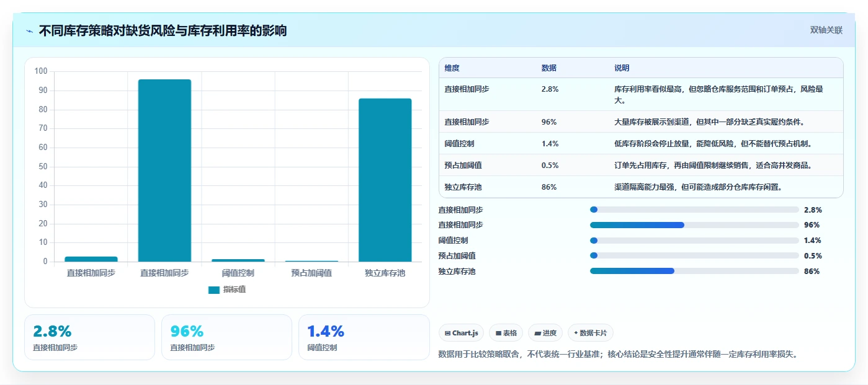The image size is (868, 385).
Task: Open the 1.4% 阈值控制 stat card
Action: pyautogui.click(x=364, y=337)
